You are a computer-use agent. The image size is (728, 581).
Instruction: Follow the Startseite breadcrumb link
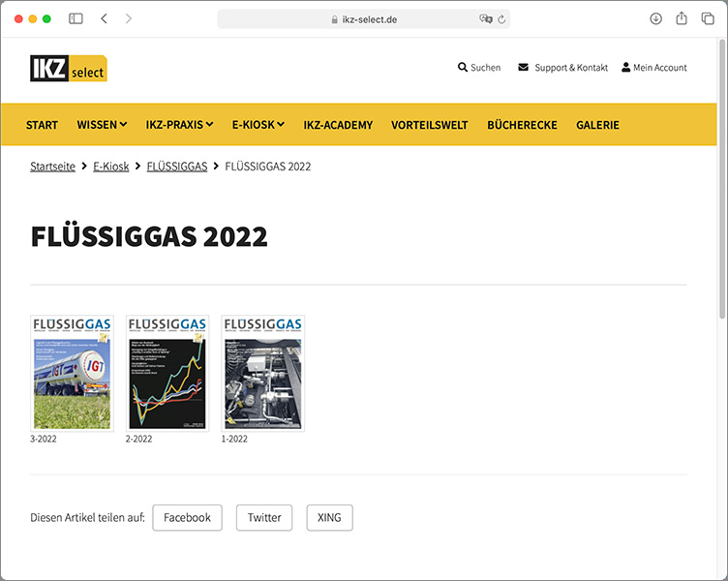point(52,167)
